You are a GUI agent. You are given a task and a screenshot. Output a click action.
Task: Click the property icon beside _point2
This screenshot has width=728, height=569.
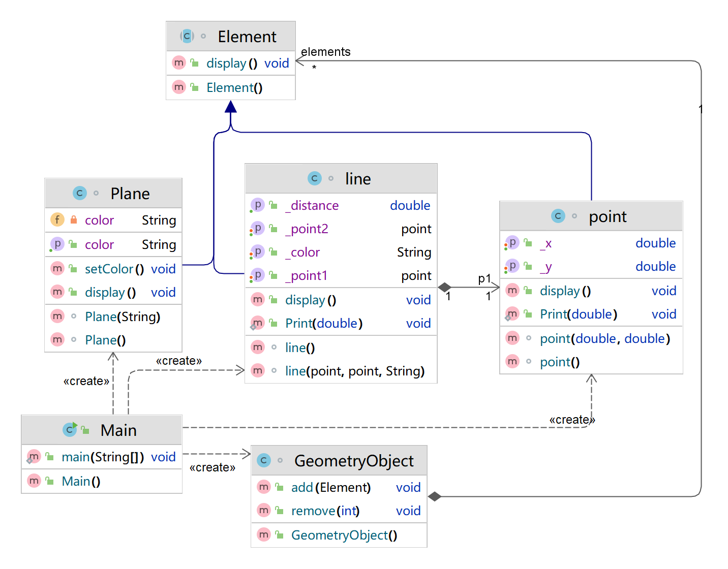[257, 229]
